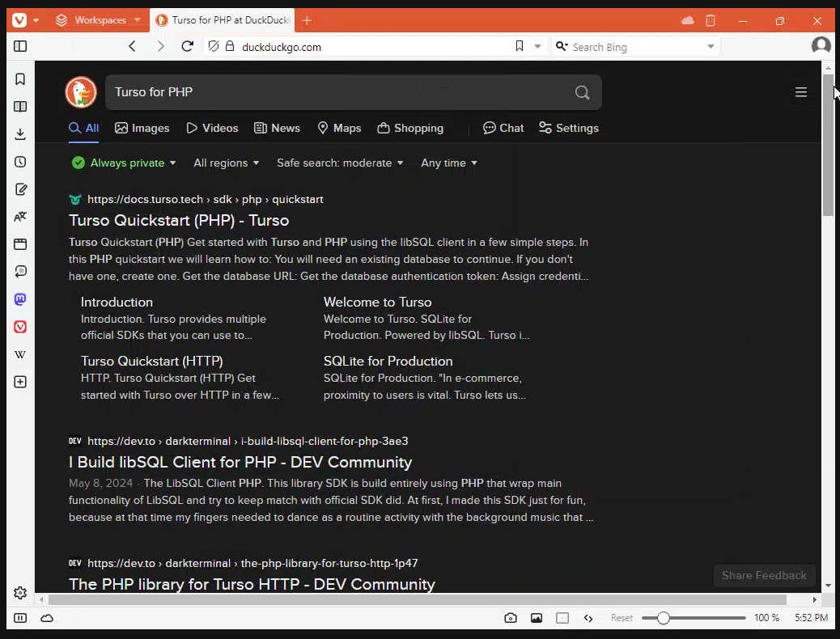Expand the Any time filter dropdown
The image size is (840, 639).
(448, 163)
